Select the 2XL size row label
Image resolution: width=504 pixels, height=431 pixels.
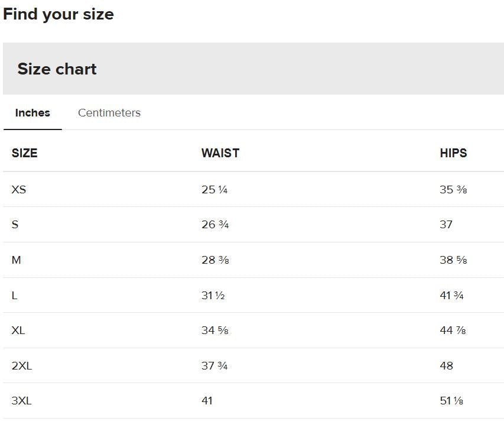(x=21, y=366)
